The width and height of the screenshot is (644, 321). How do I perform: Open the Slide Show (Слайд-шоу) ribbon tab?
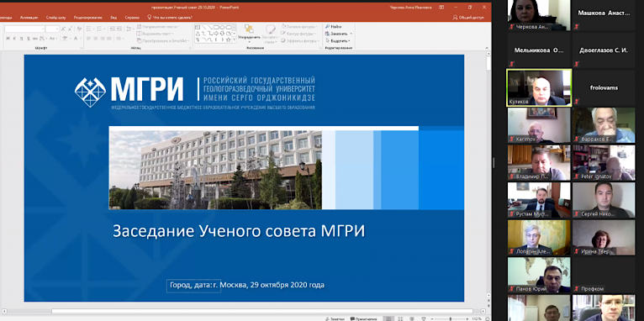coord(55,18)
